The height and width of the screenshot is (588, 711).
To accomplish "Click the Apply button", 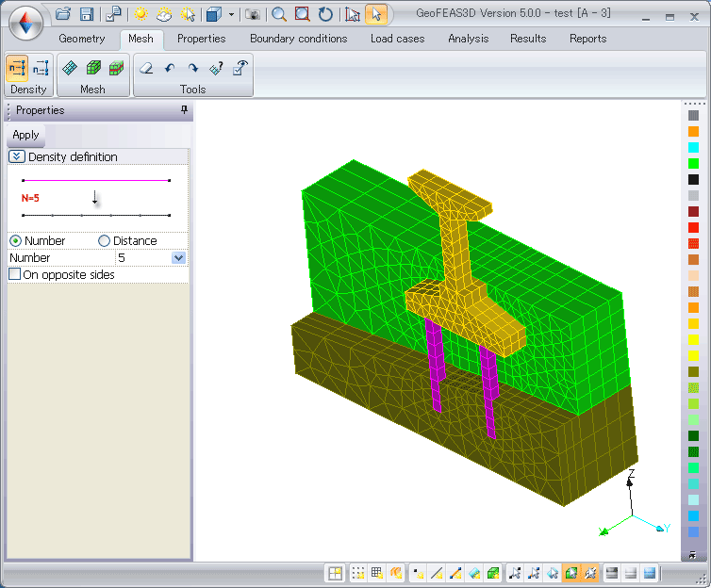I will pyautogui.click(x=25, y=135).
